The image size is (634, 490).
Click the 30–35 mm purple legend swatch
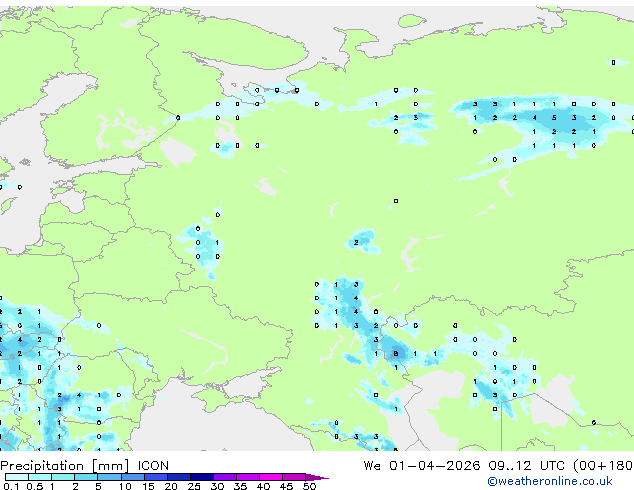[224, 477]
